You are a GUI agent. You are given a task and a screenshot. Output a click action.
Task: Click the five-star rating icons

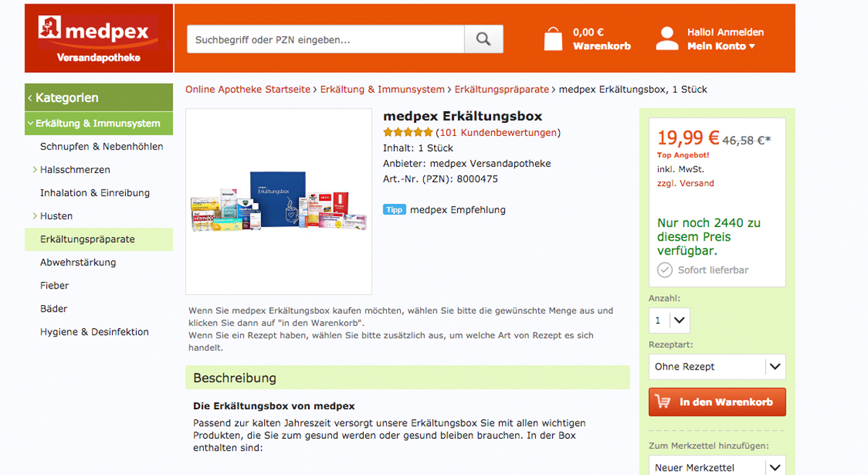coord(408,132)
